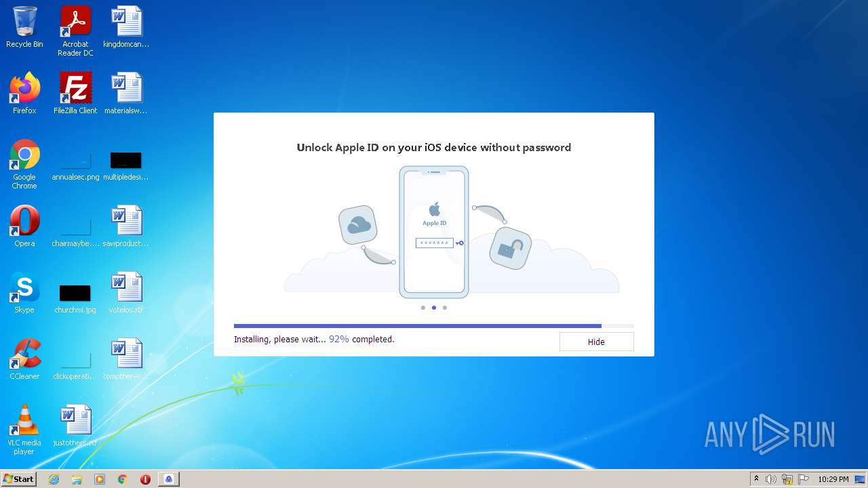The image size is (868, 488).
Task: Select the tomotherwi Word document
Action: tap(126, 359)
